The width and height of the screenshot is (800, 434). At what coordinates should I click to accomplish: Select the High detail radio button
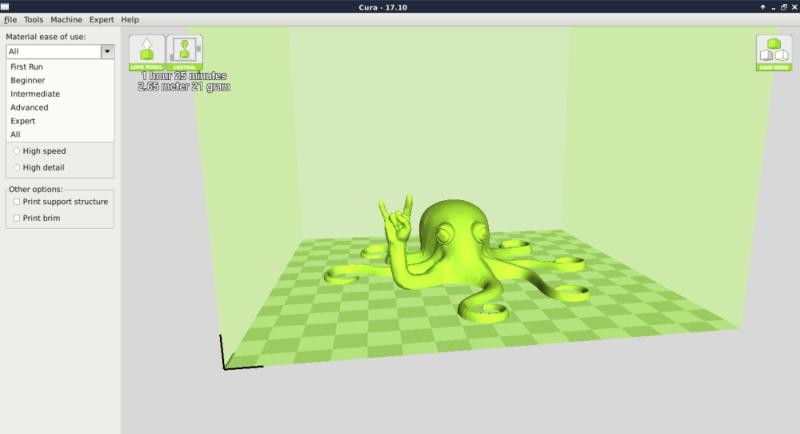(x=17, y=167)
